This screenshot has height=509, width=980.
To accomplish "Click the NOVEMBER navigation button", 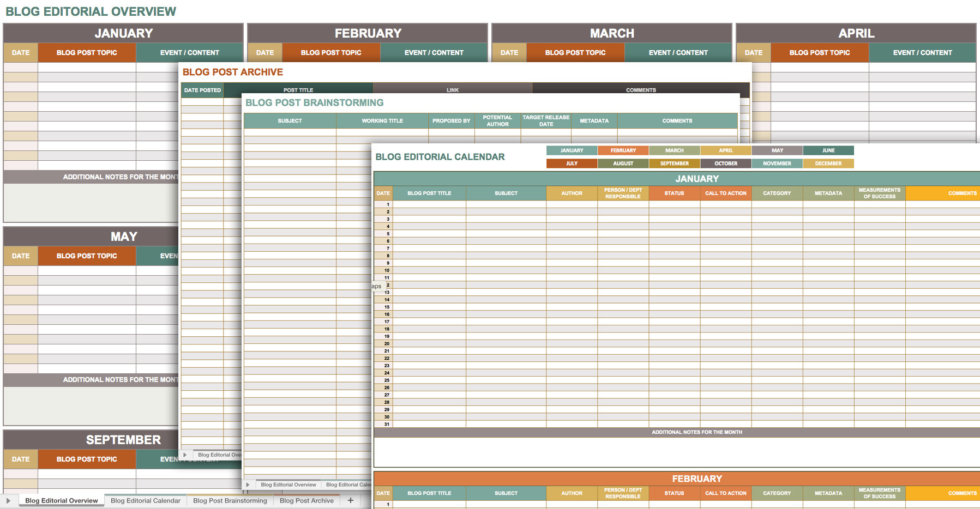I will (x=777, y=163).
